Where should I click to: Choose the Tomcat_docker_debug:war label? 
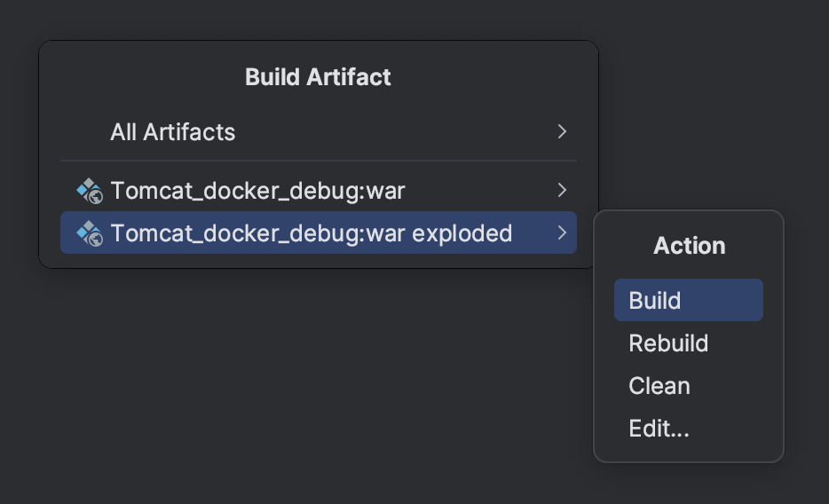coord(257,191)
